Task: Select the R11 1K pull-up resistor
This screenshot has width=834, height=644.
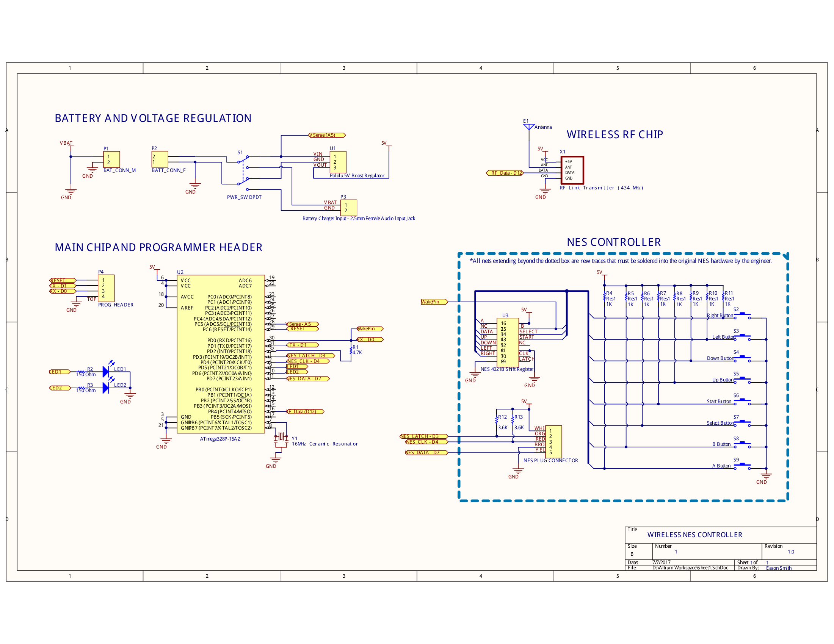Action: (x=723, y=297)
